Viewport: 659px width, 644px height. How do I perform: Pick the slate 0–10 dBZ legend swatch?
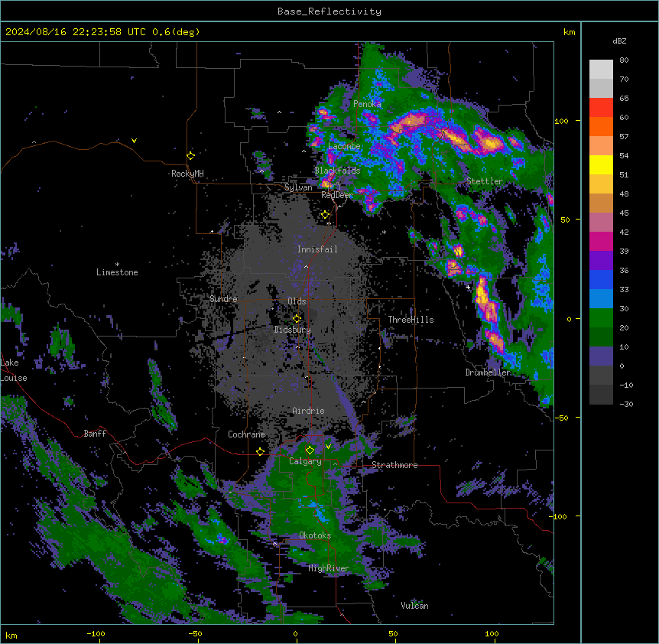click(x=601, y=356)
